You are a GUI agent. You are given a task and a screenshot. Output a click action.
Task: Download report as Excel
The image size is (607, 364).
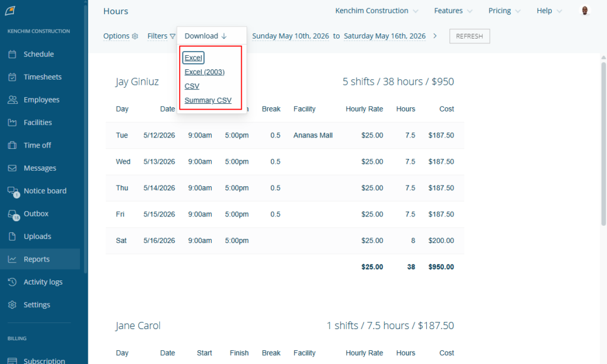193,58
